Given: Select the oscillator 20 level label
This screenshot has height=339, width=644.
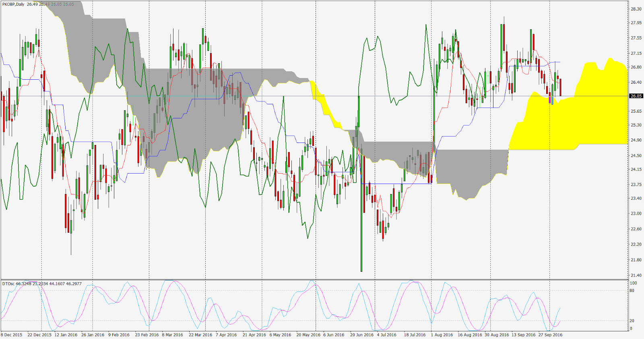Looking at the screenshot, I should pyautogui.click(x=632, y=321).
